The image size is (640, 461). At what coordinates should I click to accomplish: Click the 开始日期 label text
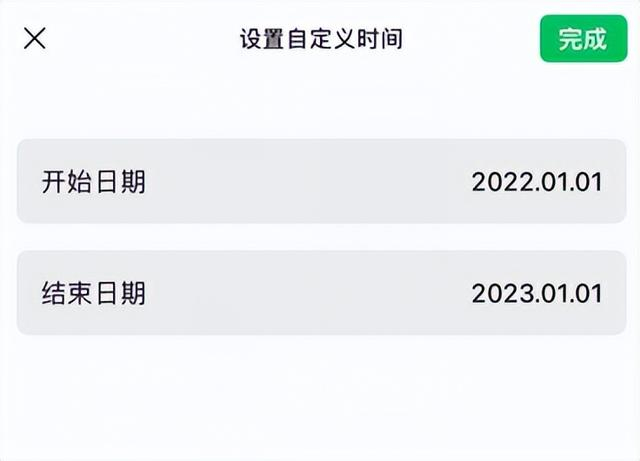pos(93,182)
